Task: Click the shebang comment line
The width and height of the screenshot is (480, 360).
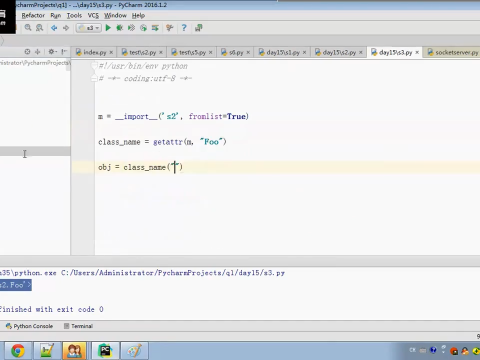Action: point(143,66)
